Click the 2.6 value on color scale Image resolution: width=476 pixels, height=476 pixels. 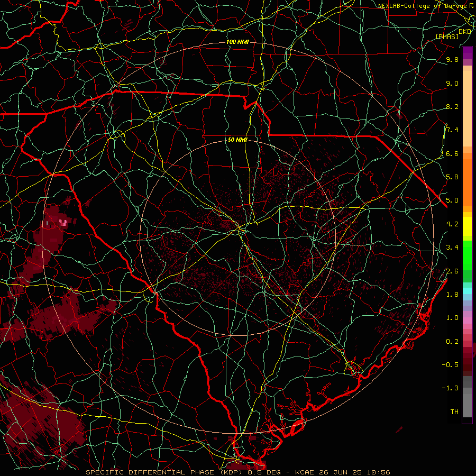coord(452,271)
